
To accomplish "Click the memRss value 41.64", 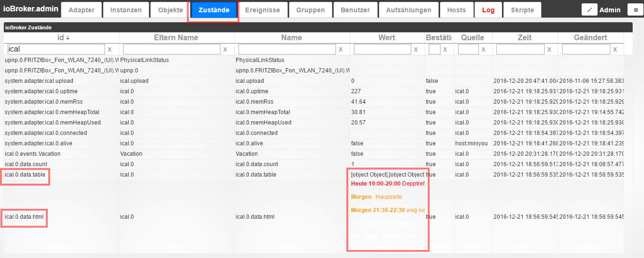I will point(358,102).
